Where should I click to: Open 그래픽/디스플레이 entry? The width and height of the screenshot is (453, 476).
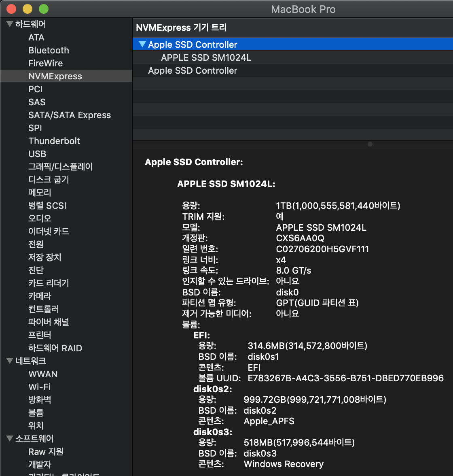point(60,167)
